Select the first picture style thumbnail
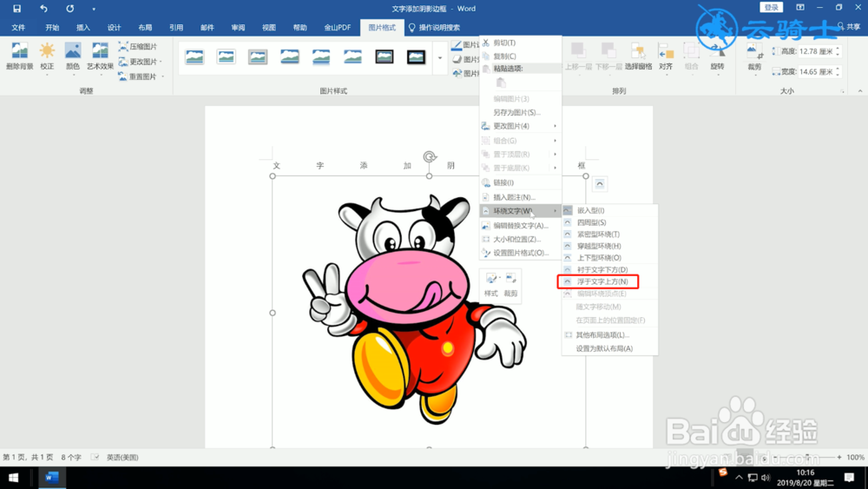 (194, 56)
